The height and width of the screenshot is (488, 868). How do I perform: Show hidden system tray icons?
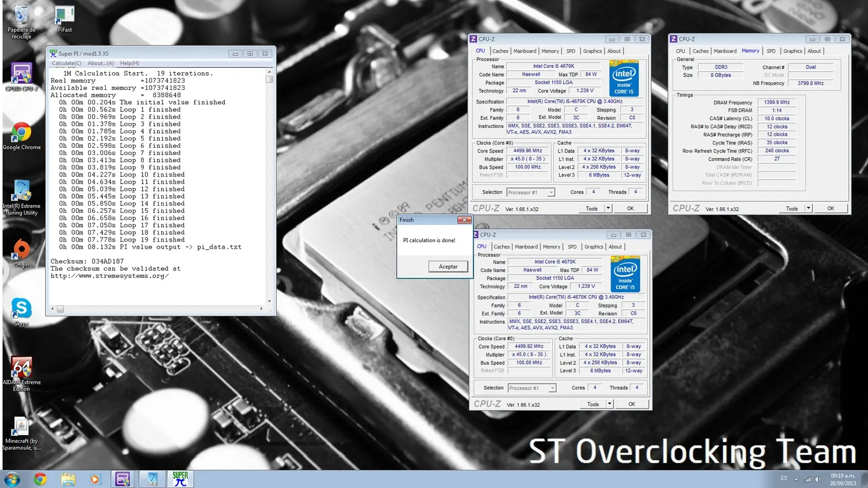pyautogui.click(x=796, y=479)
